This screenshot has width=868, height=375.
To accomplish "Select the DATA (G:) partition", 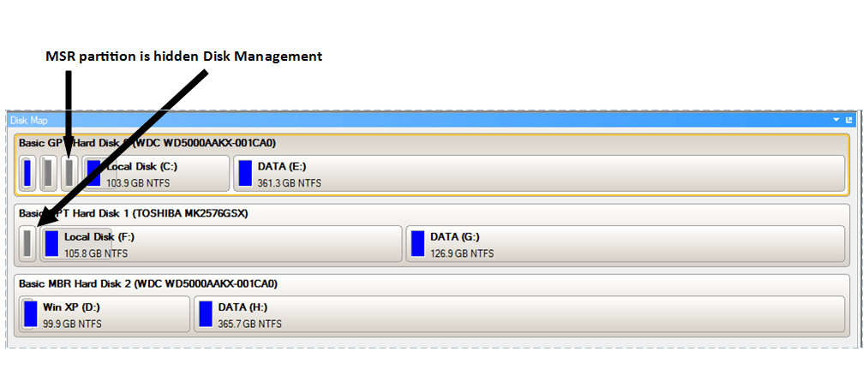I will coord(626,243).
